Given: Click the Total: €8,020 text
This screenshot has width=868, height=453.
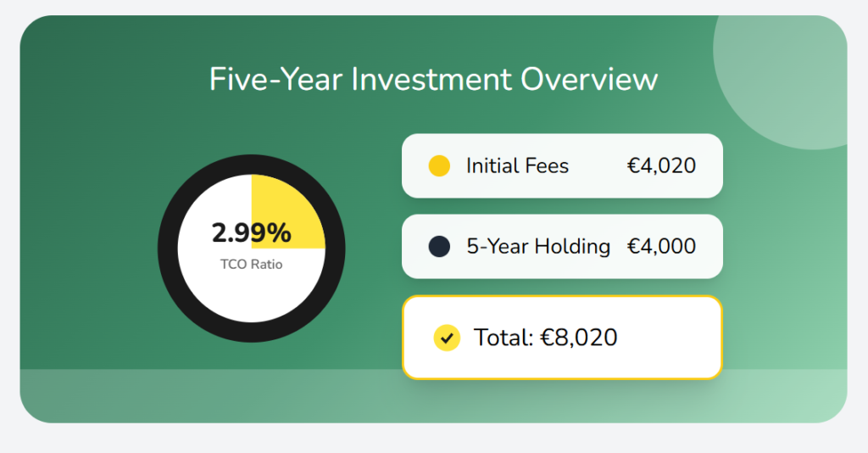Looking at the screenshot, I should coord(545,338).
